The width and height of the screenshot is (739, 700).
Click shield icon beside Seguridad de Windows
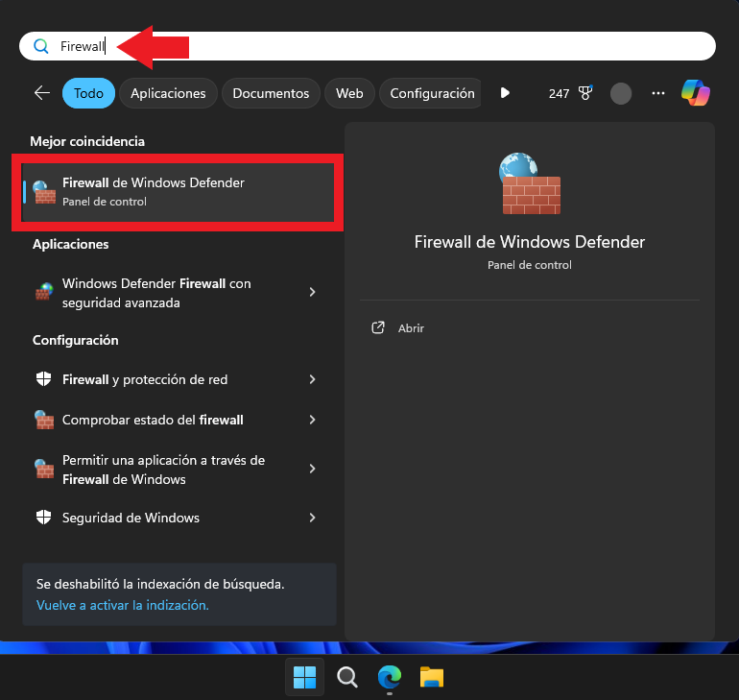click(44, 518)
